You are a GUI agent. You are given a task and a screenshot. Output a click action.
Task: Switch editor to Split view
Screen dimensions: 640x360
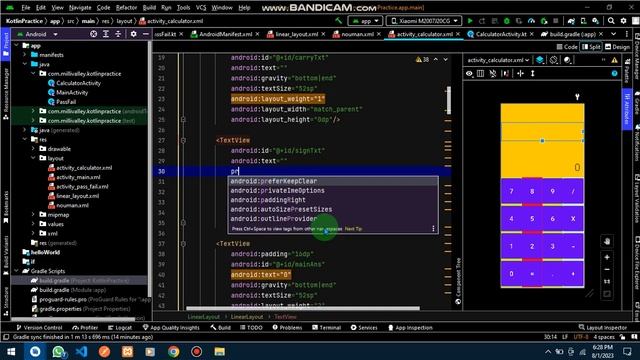tap(591, 47)
